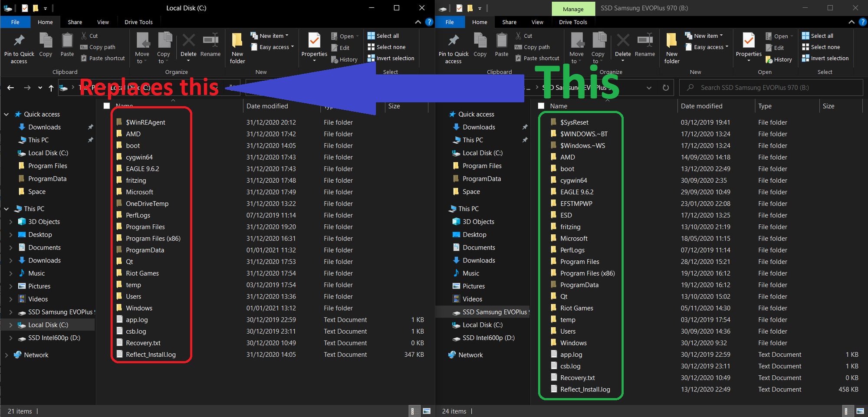
Task: Click Paste icon in SSD Samsung window ribbon
Action: 501,45
